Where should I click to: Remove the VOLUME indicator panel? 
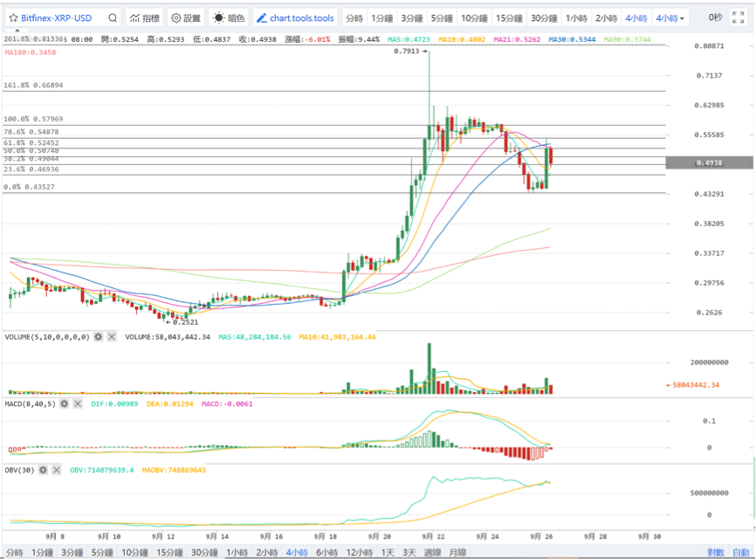(112, 336)
